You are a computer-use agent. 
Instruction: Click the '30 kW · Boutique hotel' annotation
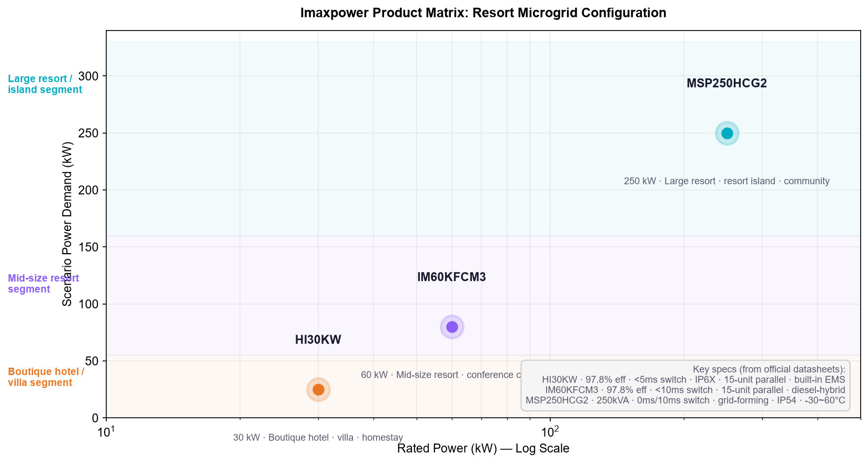pos(318,438)
